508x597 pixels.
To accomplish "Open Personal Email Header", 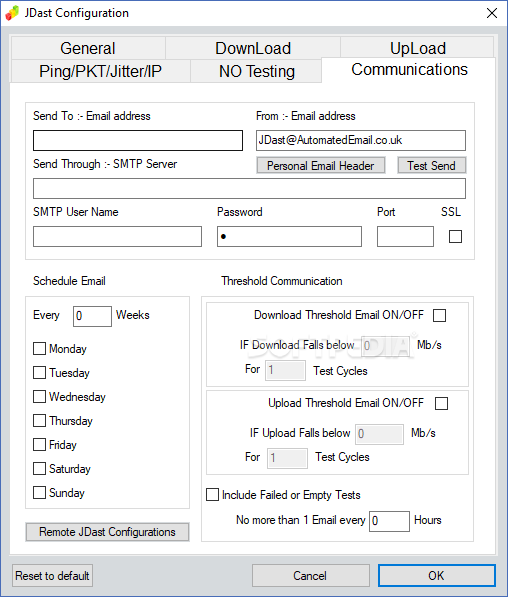I will pyautogui.click(x=321, y=166).
